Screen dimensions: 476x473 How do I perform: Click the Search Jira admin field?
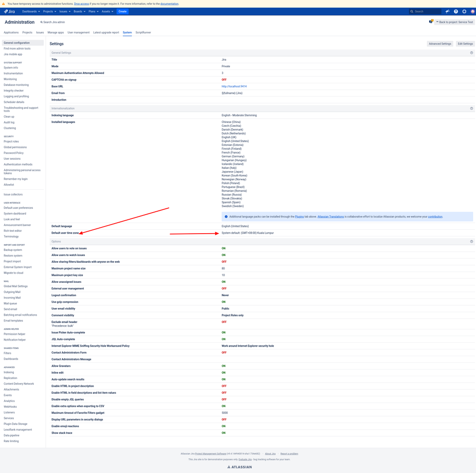click(x=53, y=22)
